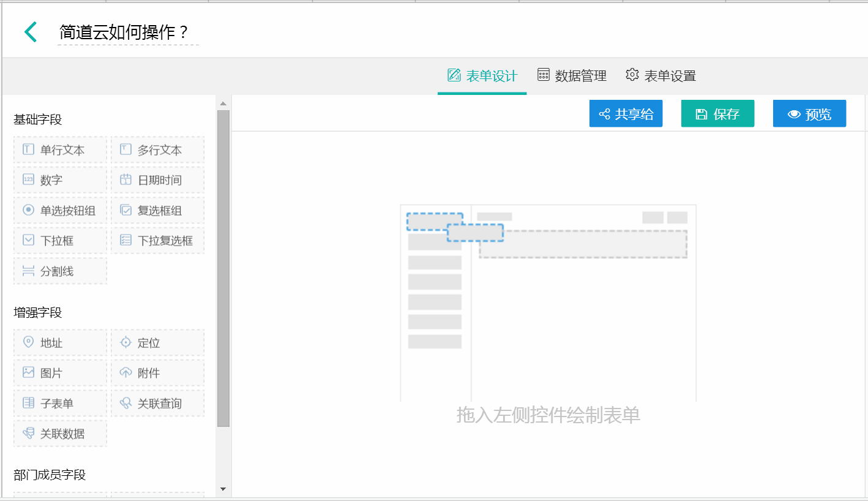Choose the 图片 image control
The height and width of the screenshot is (501, 868).
pos(61,373)
